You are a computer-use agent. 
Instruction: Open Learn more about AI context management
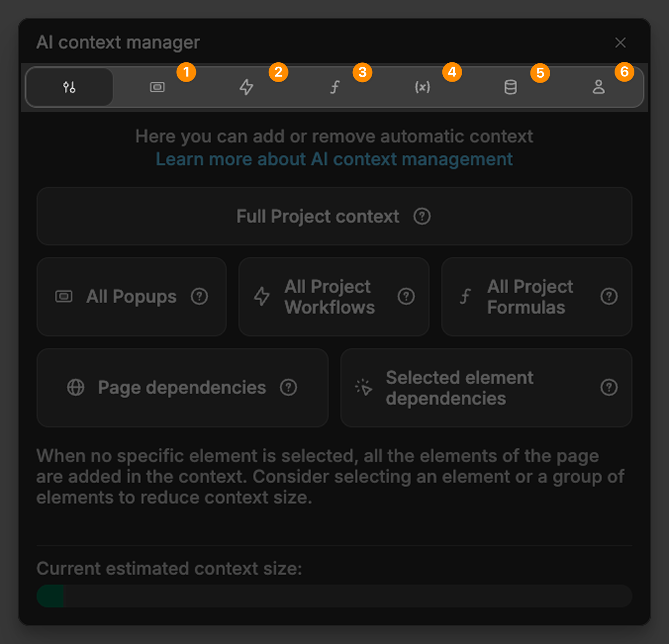click(x=334, y=159)
